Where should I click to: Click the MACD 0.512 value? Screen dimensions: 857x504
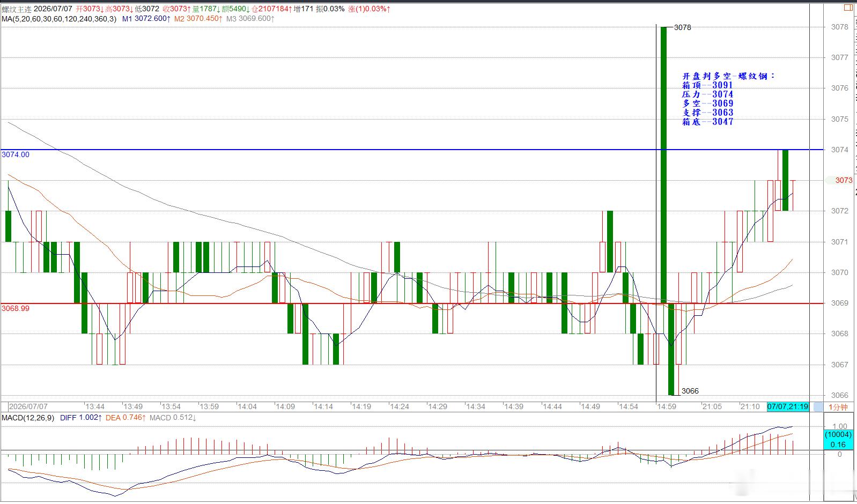pos(173,418)
